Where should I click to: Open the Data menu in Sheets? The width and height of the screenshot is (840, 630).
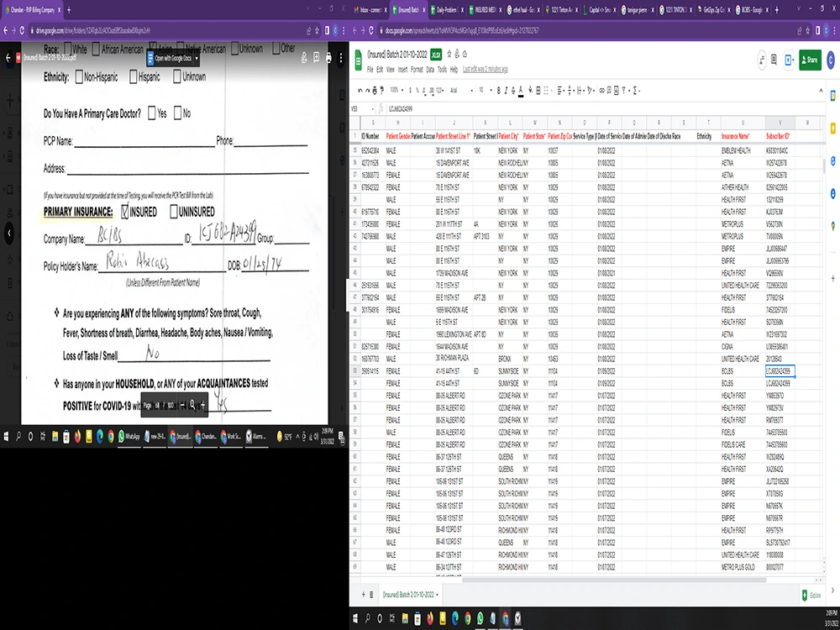click(x=429, y=70)
